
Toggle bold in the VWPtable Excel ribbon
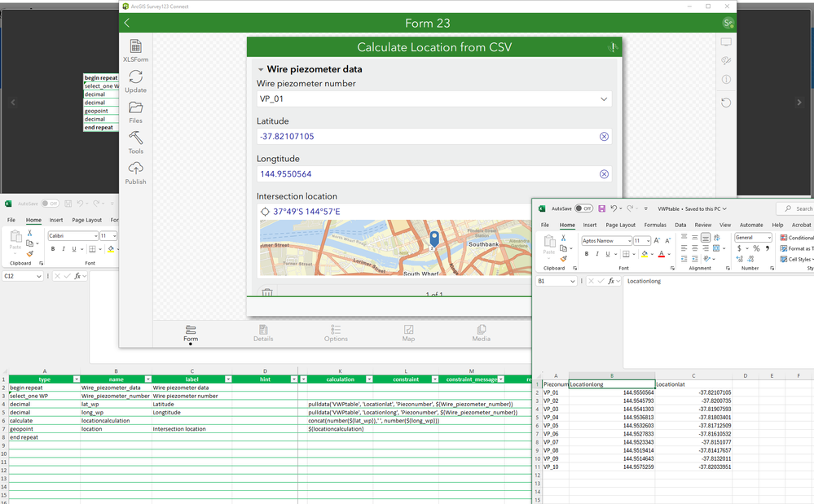click(586, 253)
